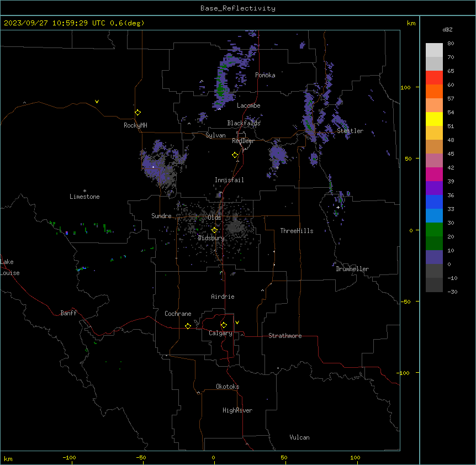
Task: Click the HighRiver label
Action: (237, 410)
